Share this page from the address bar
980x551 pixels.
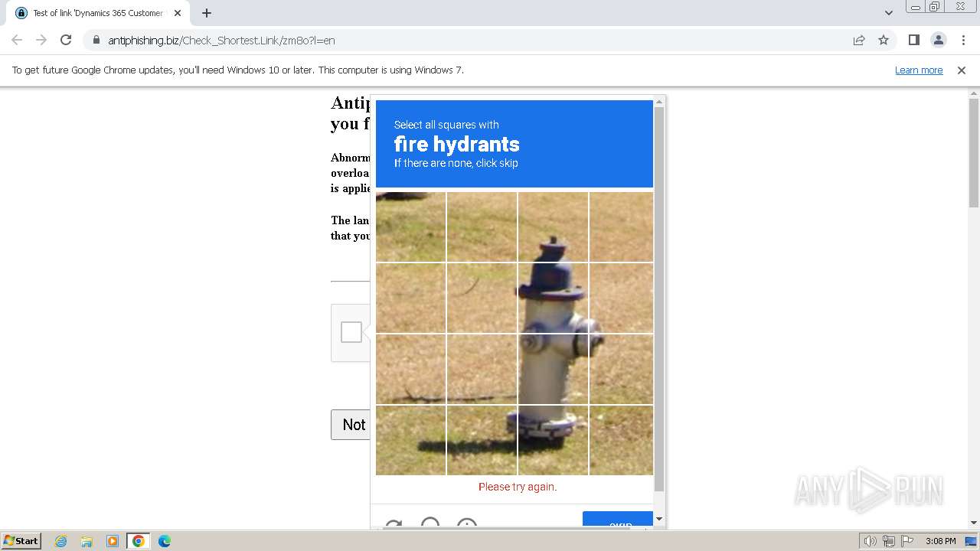[859, 40]
